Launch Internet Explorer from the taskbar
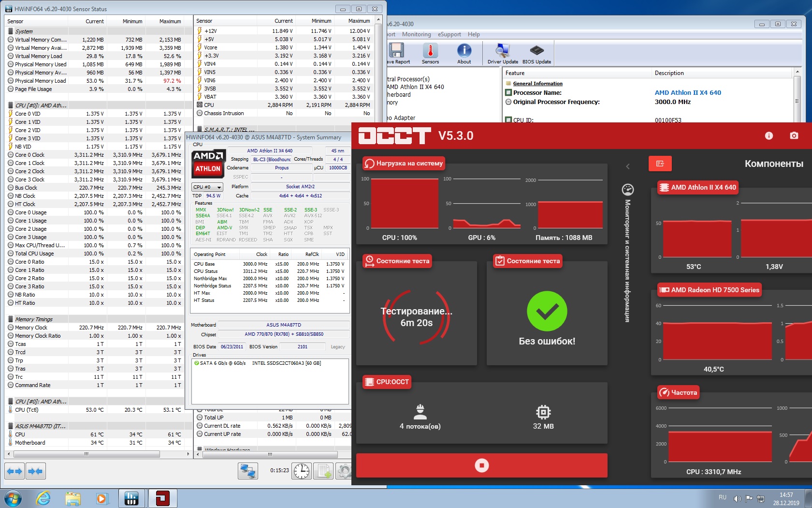Image resolution: width=812 pixels, height=508 pixels. click(43, 498)
